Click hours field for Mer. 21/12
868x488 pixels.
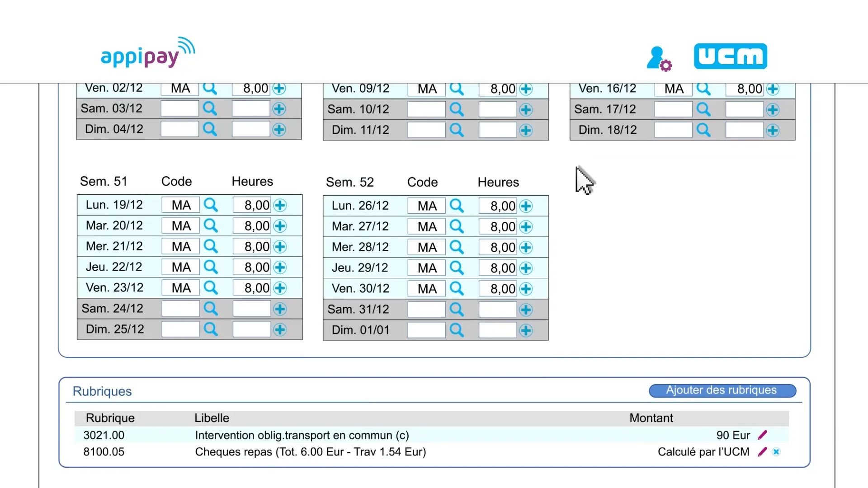(x=251, y=247)
